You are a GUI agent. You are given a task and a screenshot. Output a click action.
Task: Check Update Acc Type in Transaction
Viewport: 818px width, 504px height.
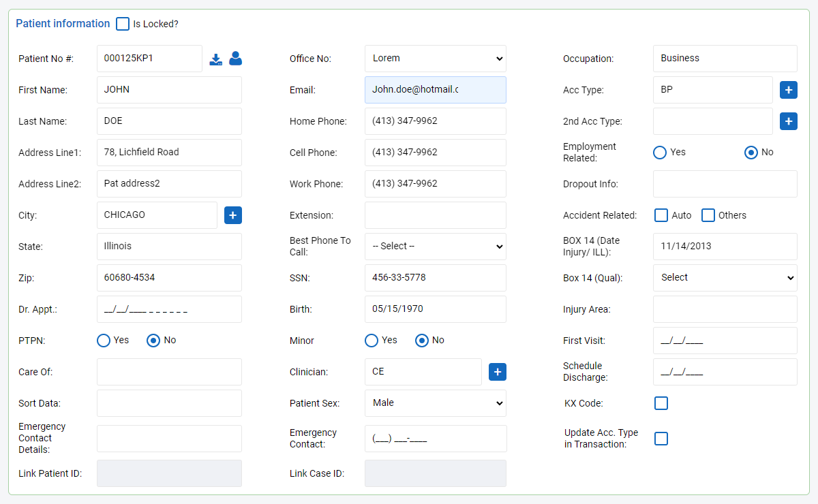pos(661,438)
